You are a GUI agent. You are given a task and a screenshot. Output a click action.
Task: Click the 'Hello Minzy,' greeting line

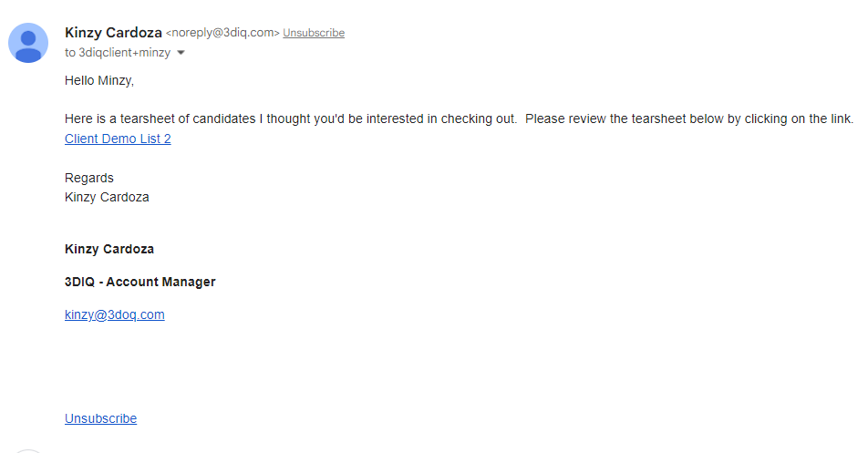pos(99,81)
